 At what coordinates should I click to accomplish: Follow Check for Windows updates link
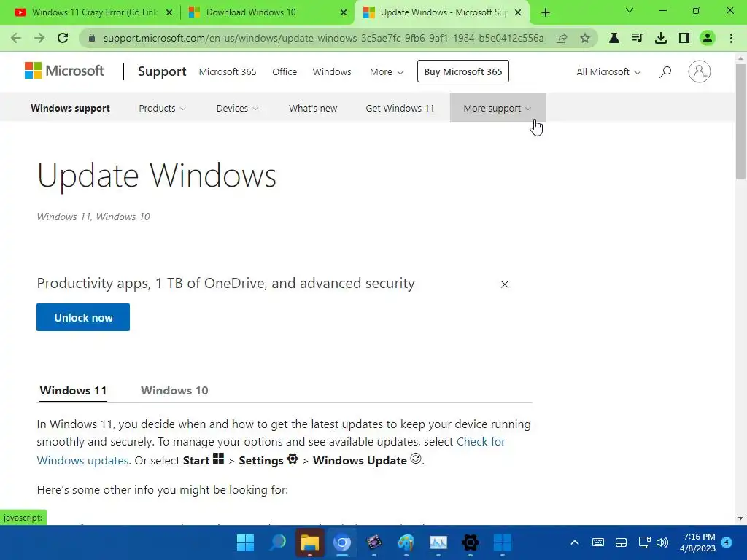pos(481,442)
